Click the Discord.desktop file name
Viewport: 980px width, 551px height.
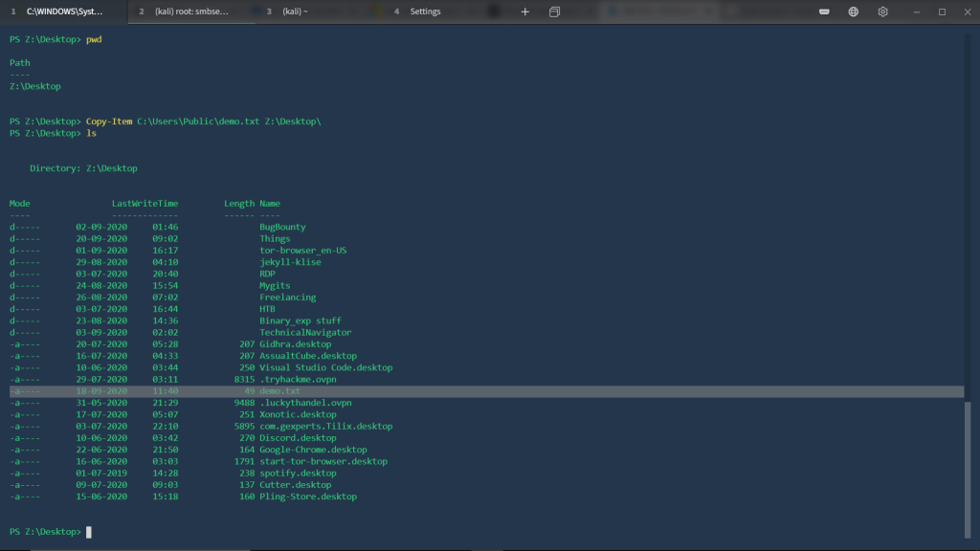[x=299, y=438]
